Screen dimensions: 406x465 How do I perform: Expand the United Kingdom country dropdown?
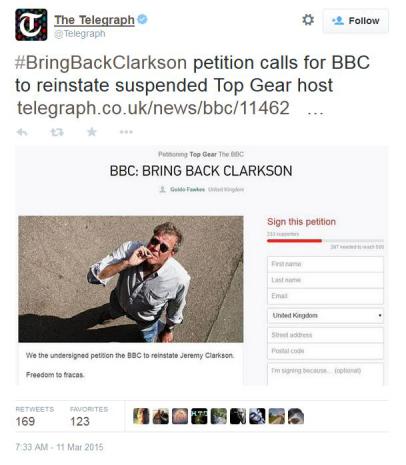click(x=325, y=315)
